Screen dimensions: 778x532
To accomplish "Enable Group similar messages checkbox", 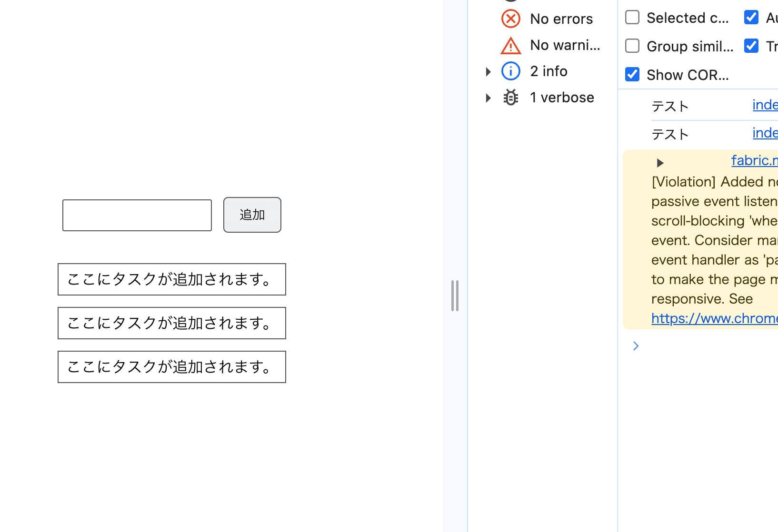I will tap(632, 46).
